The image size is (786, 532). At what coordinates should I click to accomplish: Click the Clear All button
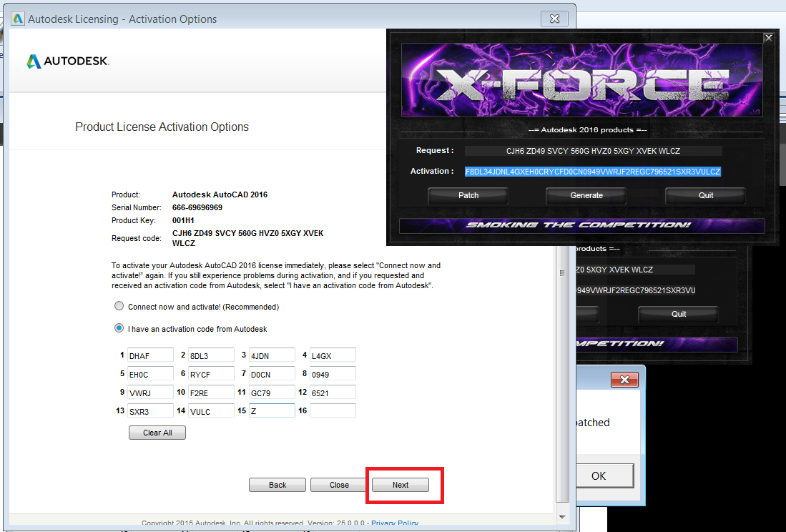(157, 432)
